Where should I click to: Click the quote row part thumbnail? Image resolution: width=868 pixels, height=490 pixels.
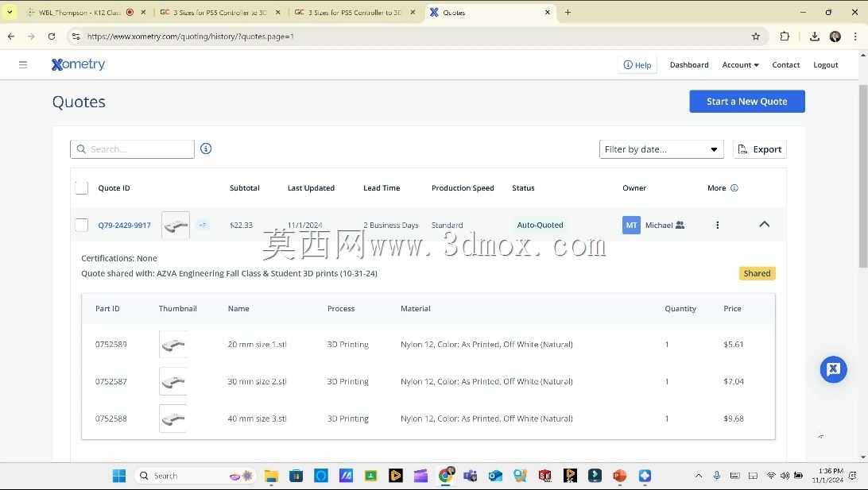coord(176,225)
